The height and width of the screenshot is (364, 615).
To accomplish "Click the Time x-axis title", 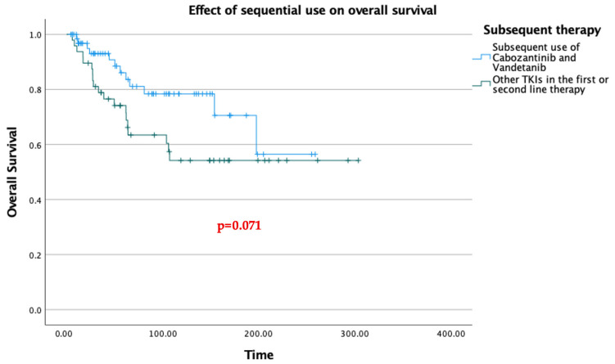I will coord(259,355).
